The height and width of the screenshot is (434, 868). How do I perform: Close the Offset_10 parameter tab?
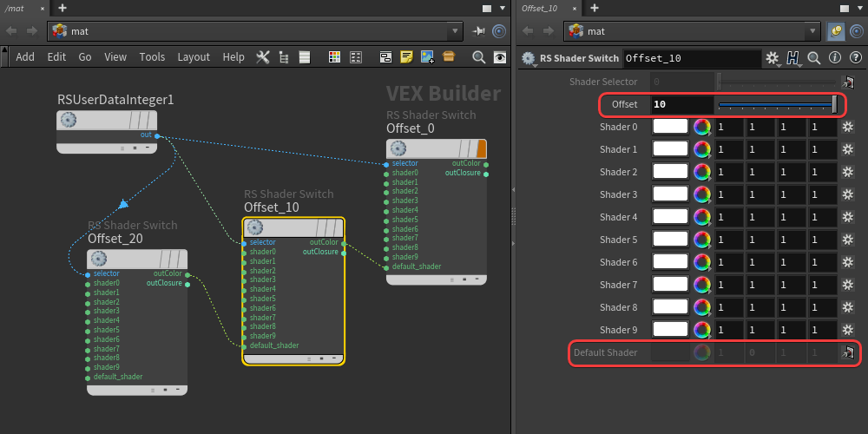[x=575, y=9]
